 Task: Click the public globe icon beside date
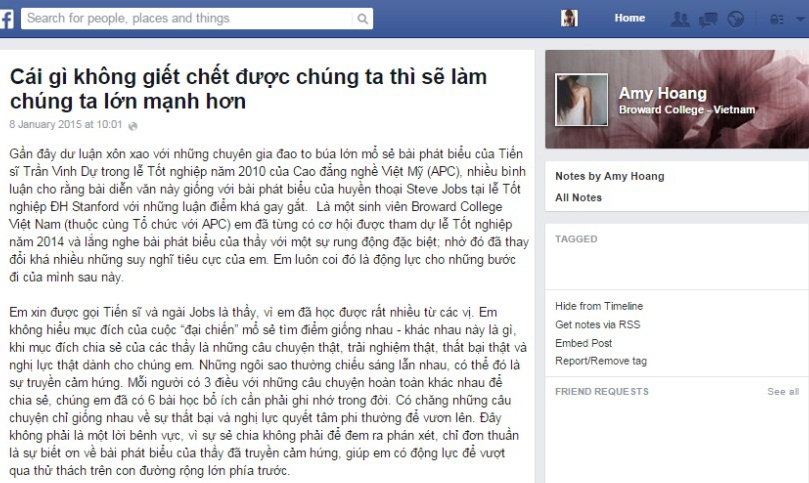click(133, 126)
